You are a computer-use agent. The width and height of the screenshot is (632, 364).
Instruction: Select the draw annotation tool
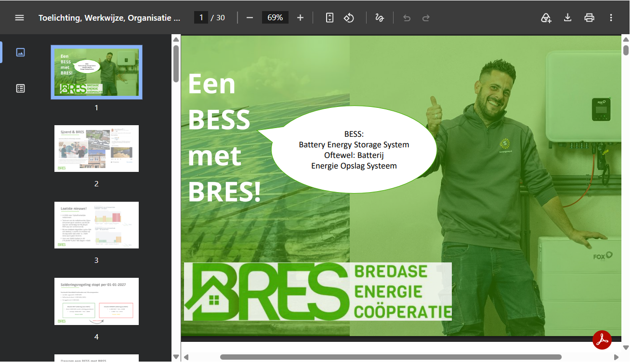pos(379,18)
